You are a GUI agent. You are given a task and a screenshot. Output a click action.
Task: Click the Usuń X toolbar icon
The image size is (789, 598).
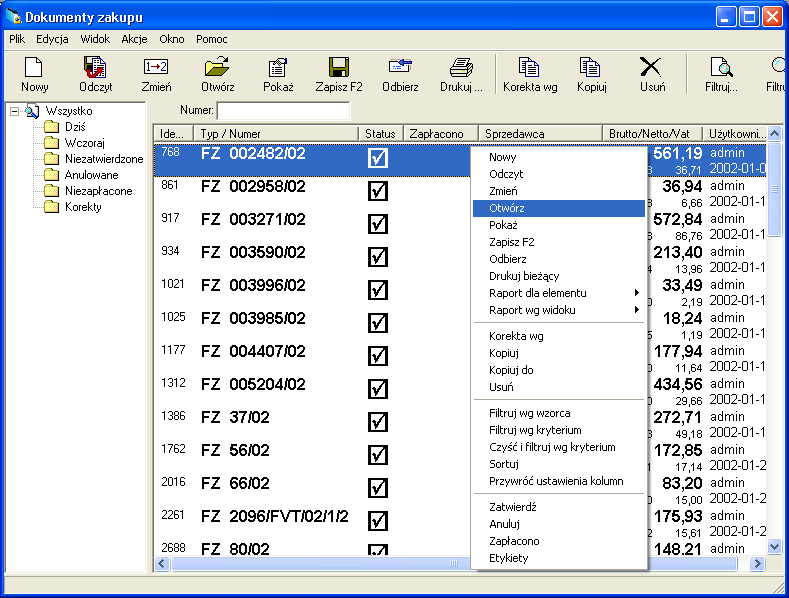651,67
